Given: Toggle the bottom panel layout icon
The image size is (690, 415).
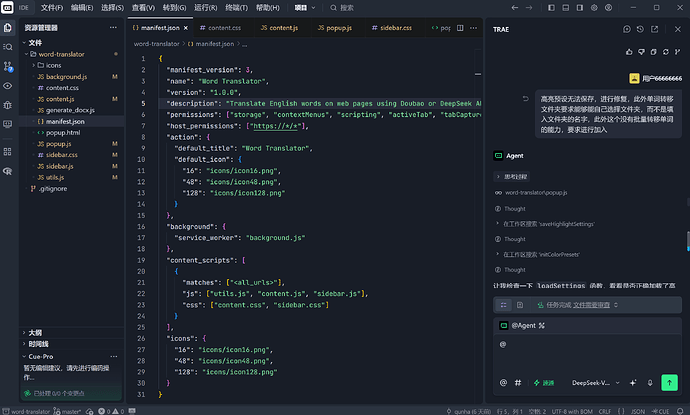Looking at the screenshot, I should coord(566,8).
